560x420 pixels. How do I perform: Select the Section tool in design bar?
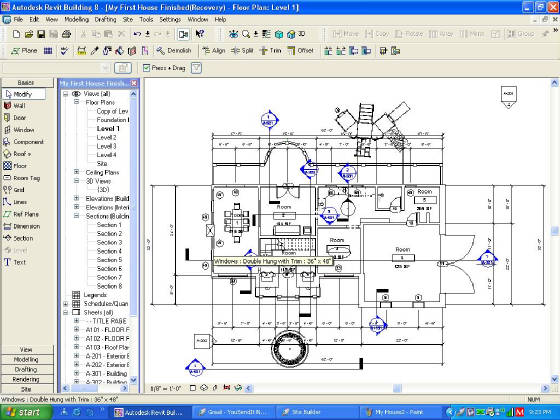click(18, 238)
